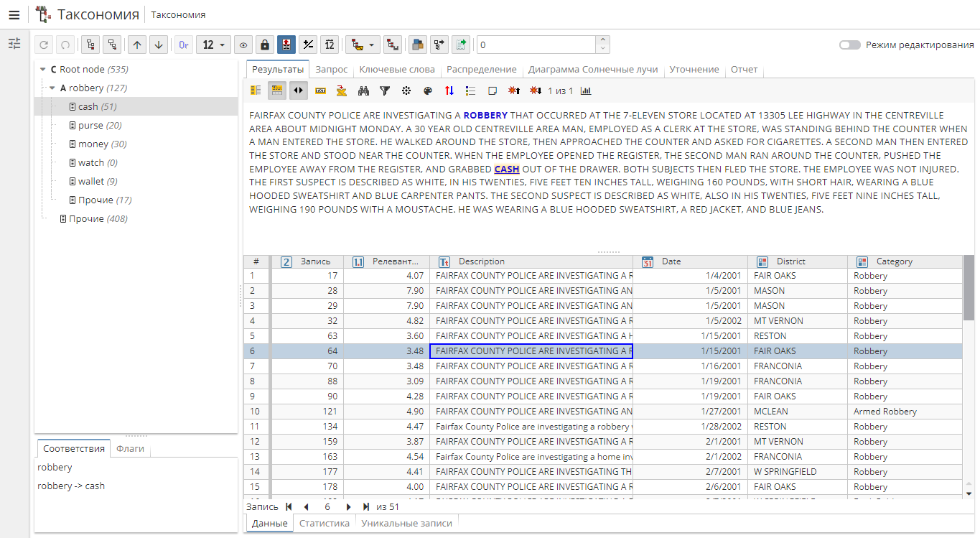Click the binoculars search icon
The width and height of the screenshot is (980, 538).
pyautogui.click(x=363, y=91)
